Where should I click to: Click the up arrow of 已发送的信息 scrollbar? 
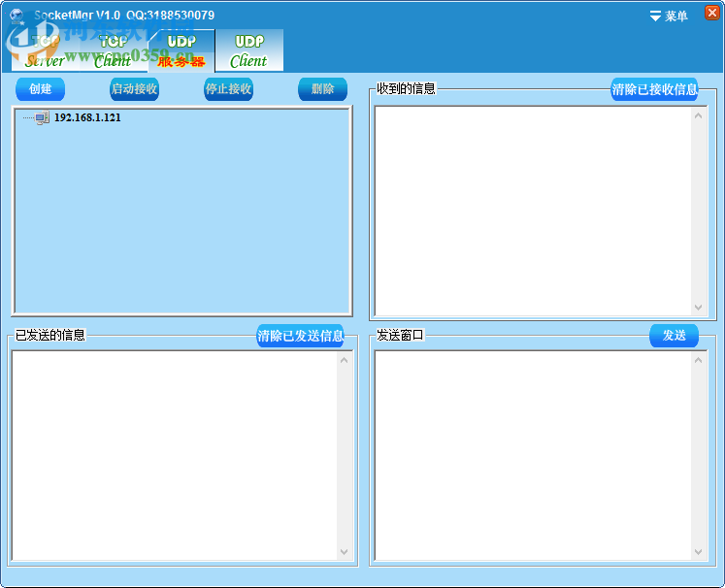click(x=344, y=360)
